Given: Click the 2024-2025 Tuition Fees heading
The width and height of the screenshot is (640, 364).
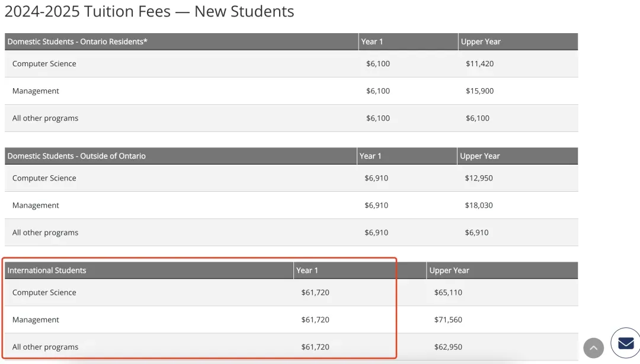Looking at the screenshot, I should (149, 11).
